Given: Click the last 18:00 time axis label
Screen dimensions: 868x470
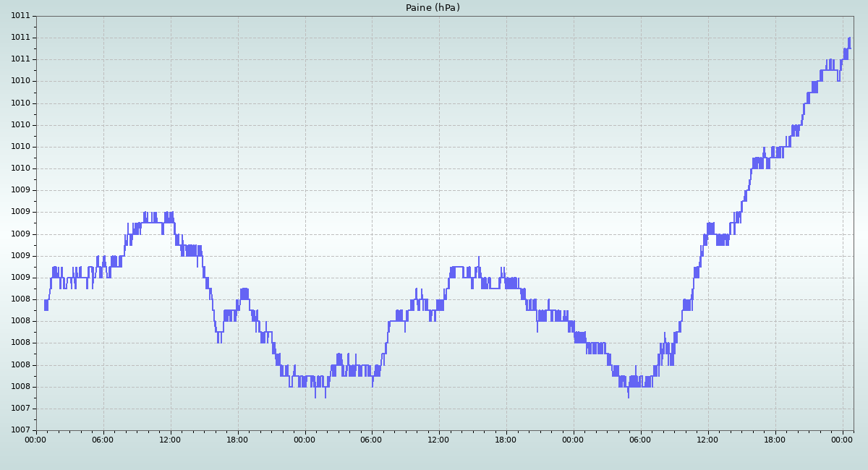Looking at the screenshot, I should point(775,439).
